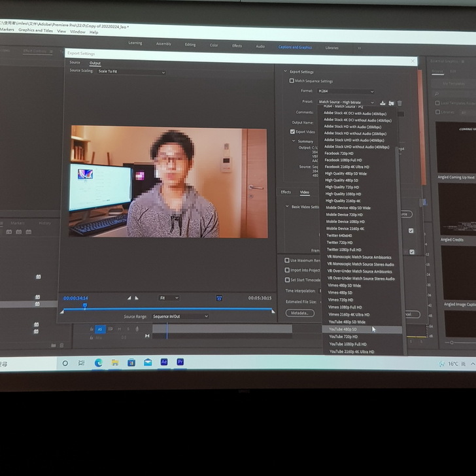The image size is (476, 476).
Task: Select Facebook 1080p Full HD preset
Action: pyautogui.click(x=343, y=160)
